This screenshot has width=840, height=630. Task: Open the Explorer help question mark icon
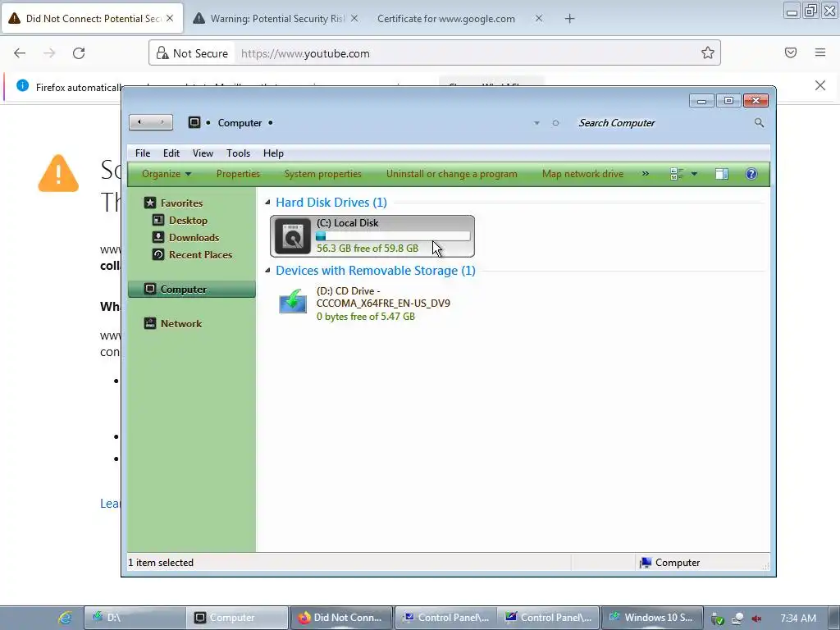(751, 174)
